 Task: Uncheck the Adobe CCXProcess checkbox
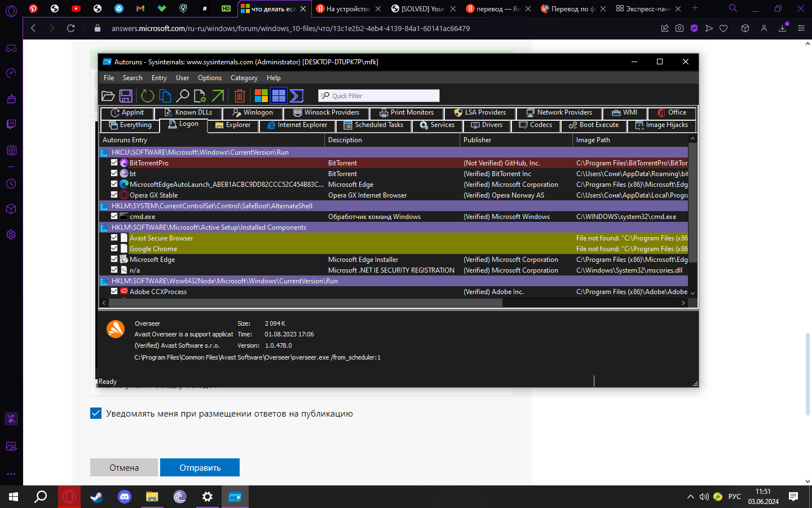[114, 291]
